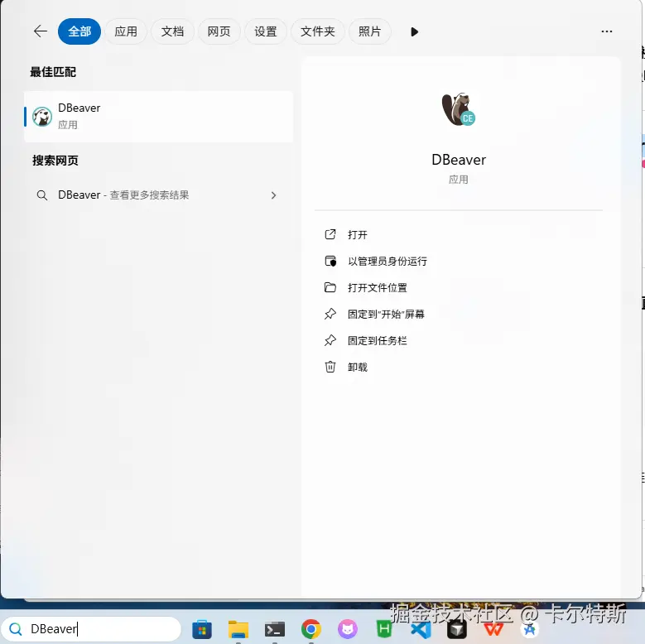This screenshot has width=645, height=644.
Task: Click DBeaver 查看更多搜索结果 entry
Action: pos(158,195)
